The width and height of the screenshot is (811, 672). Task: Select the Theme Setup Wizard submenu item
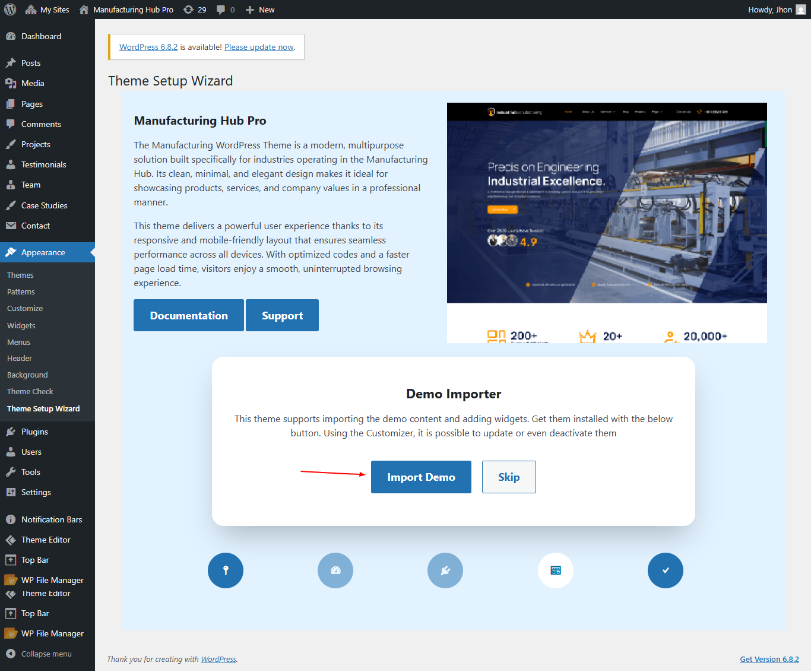(x=43, y=408)
